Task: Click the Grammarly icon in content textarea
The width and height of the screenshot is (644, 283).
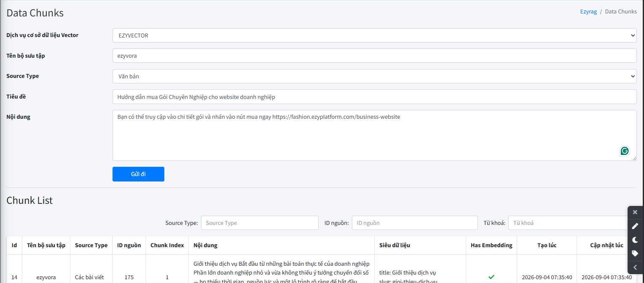Action: [625, 151]
